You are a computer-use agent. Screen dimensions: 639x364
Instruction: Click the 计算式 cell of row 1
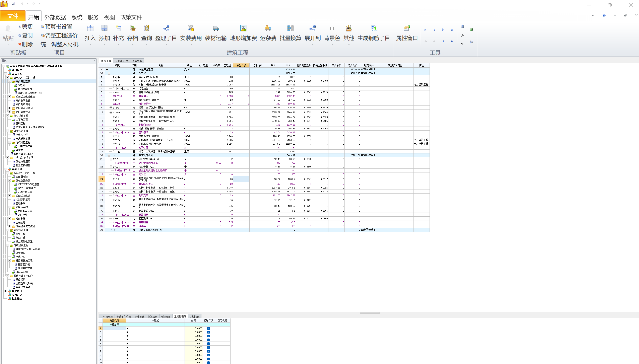pyautogui.click(x=155, y=329)
